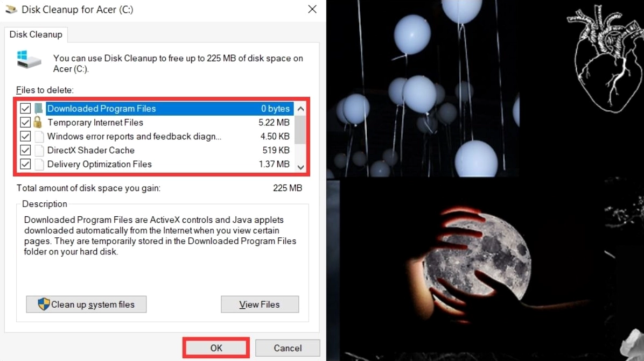Screen dimensions: 644x361
Task: Click the Cancel button
Action: [288, 348]
